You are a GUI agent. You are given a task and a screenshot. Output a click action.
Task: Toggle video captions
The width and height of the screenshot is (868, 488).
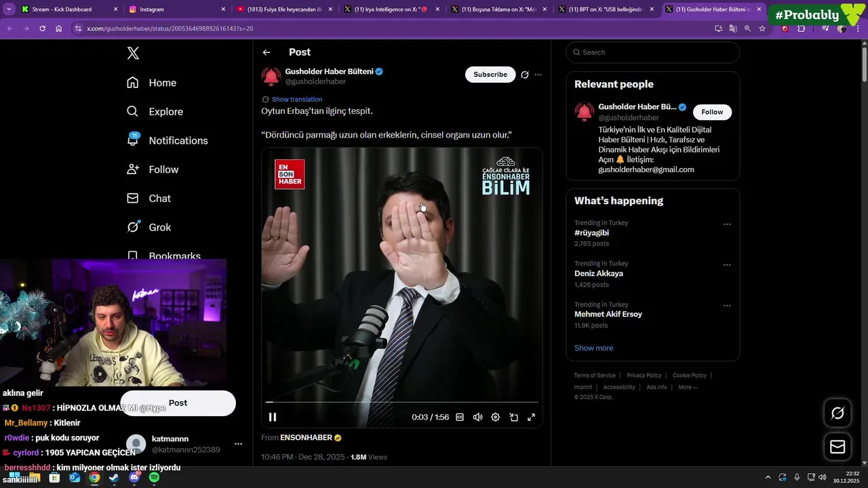click(460, 418)
